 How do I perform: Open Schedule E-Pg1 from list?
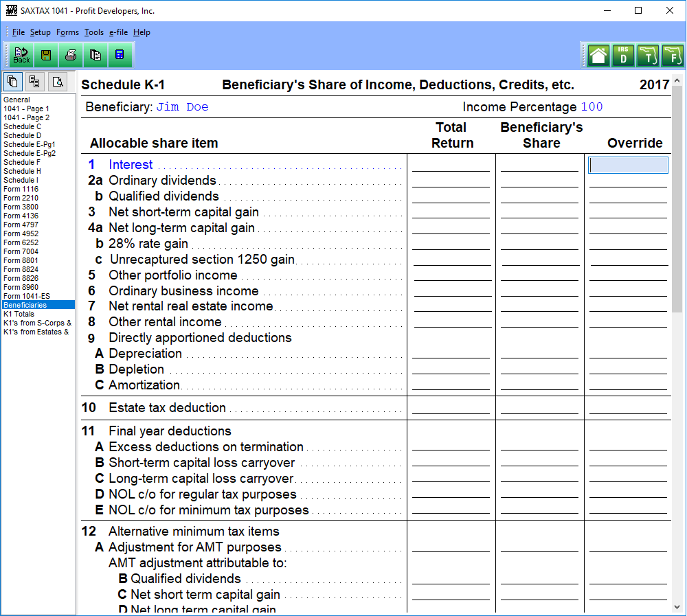click(38, 144)
